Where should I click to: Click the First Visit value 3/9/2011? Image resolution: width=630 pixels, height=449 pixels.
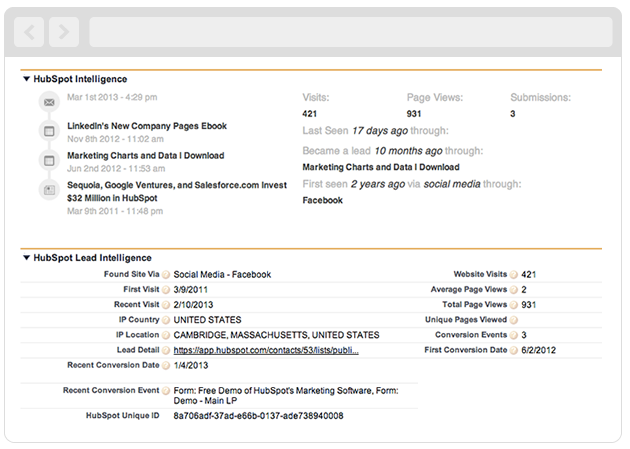click(x=190, y=290)
